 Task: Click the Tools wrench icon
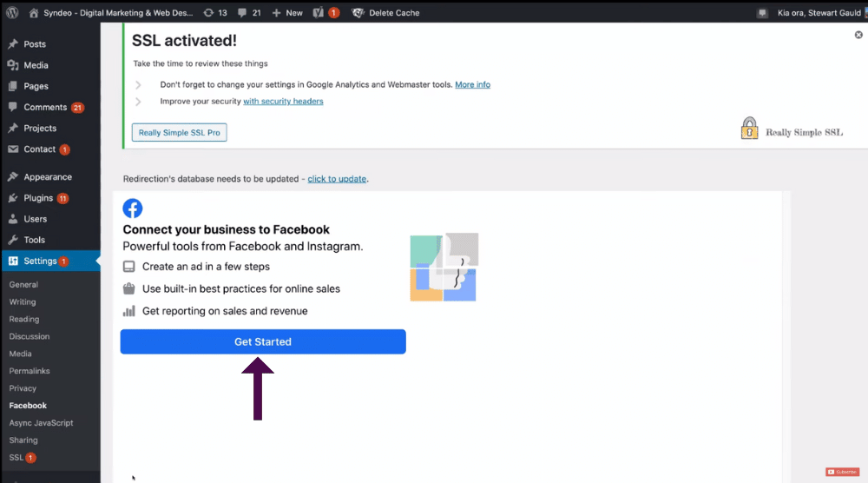pos(13,240)
